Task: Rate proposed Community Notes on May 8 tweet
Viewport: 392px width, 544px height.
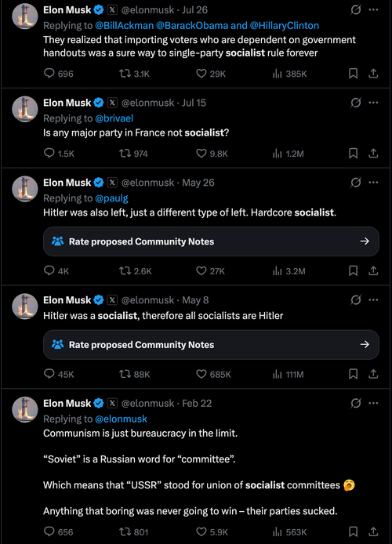Action: coord(211,345)
